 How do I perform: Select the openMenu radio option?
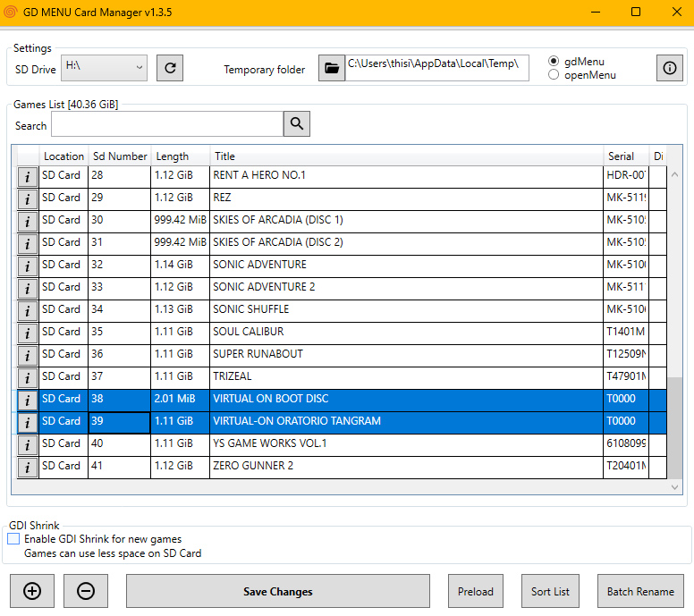pyautogui.click(x=554, y=75)
